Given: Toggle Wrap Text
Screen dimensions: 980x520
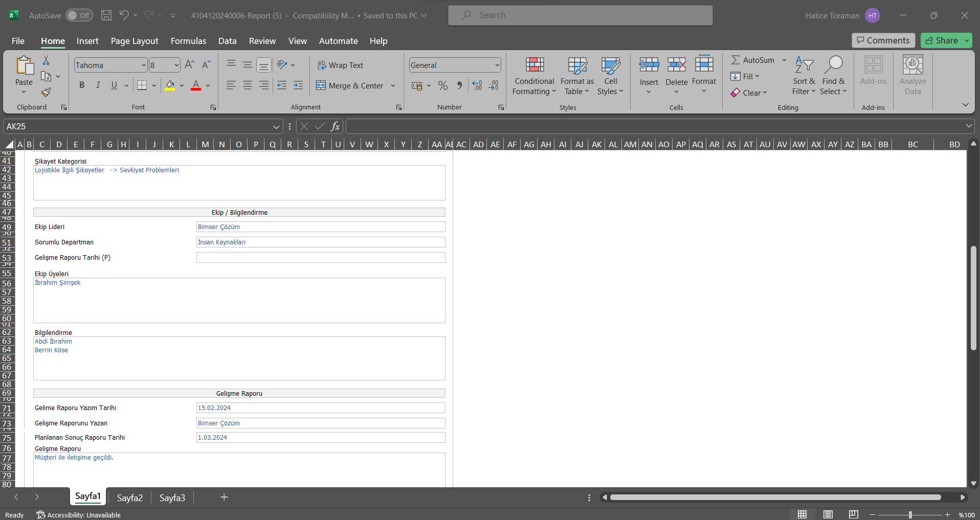Looking at the screenshot, I should [340, 65].
